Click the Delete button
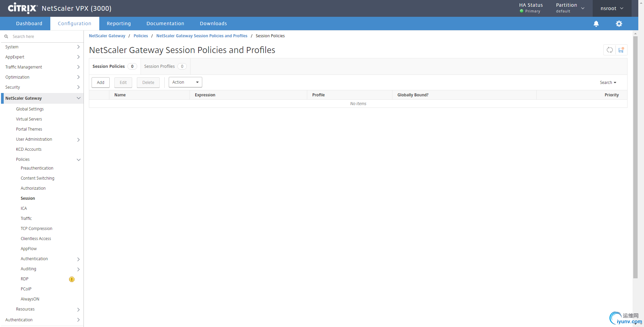This screenshot has height=327, width=644. [148, 83]
